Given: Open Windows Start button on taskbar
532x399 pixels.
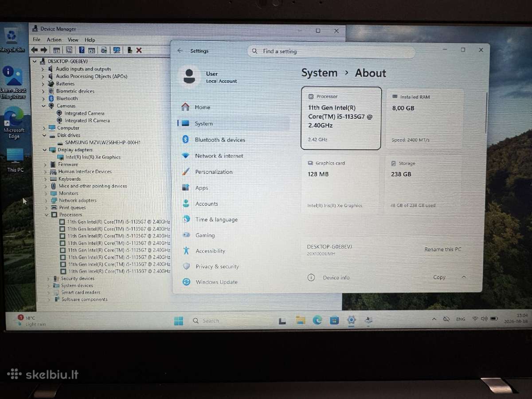Looking at the screenshot, I should (179, 321).
